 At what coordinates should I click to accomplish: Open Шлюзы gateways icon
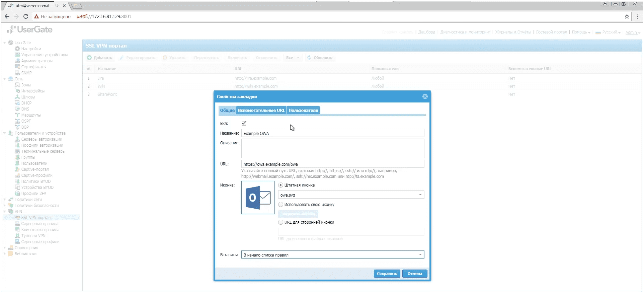tap(17, 97)
